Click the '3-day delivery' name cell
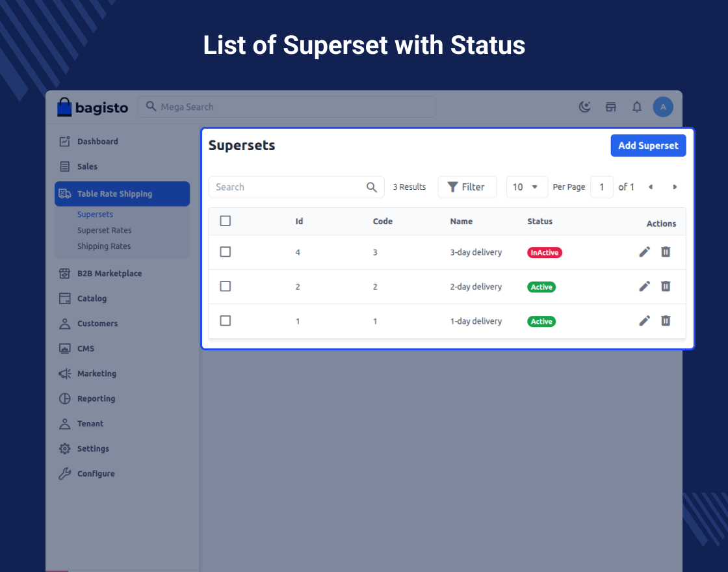This screenshot has height=572, width=728. [x=476, y=253]
